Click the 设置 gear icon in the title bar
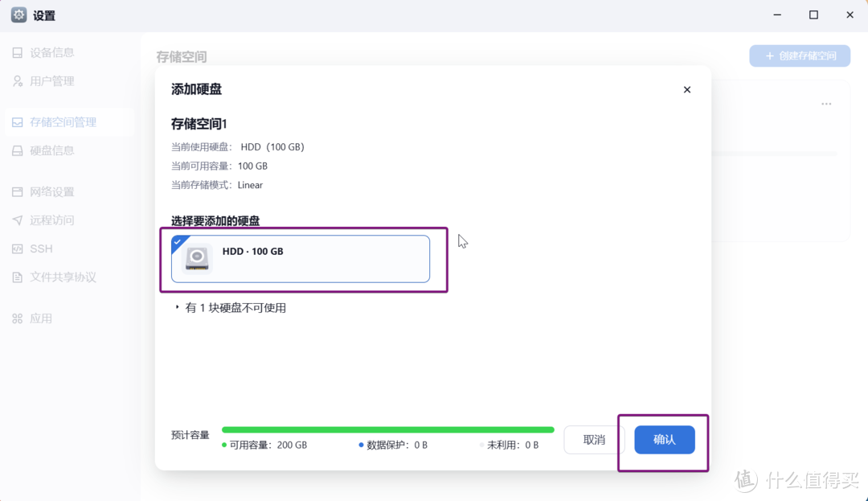 coord(18,14)
